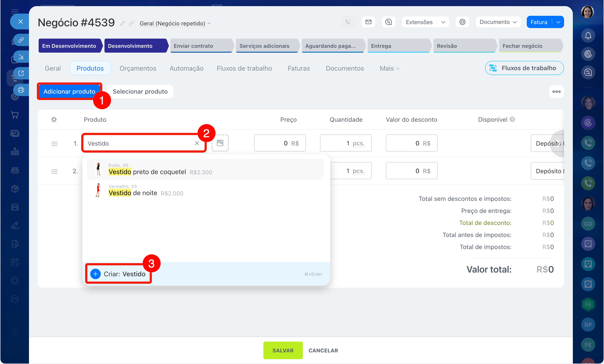604x364 pixels.
Task: Expand the Fatura button arrow
Action: point(558,22)
